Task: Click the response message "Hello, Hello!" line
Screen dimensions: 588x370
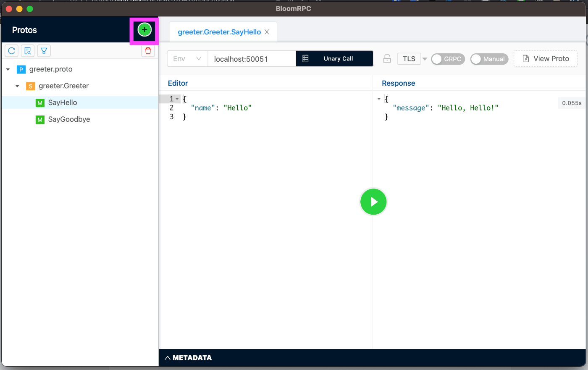Action: [x=446, y=108]
